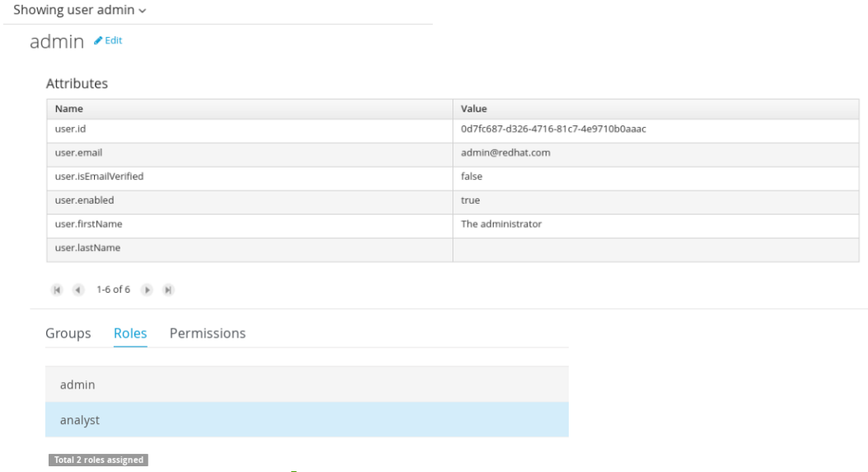
Task: Click the Value column header
Action: (x=474, y=109)
